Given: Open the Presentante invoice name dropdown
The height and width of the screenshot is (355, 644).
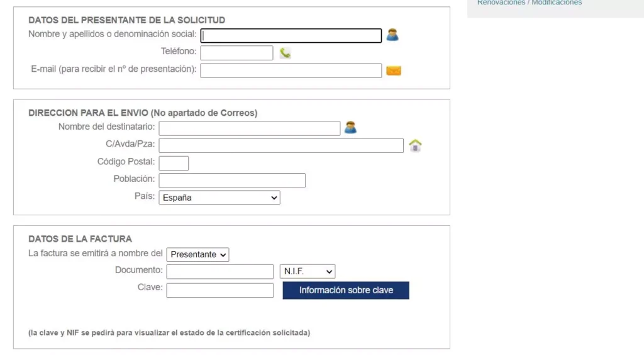Looking at the screenshot, I should point(197,255).
